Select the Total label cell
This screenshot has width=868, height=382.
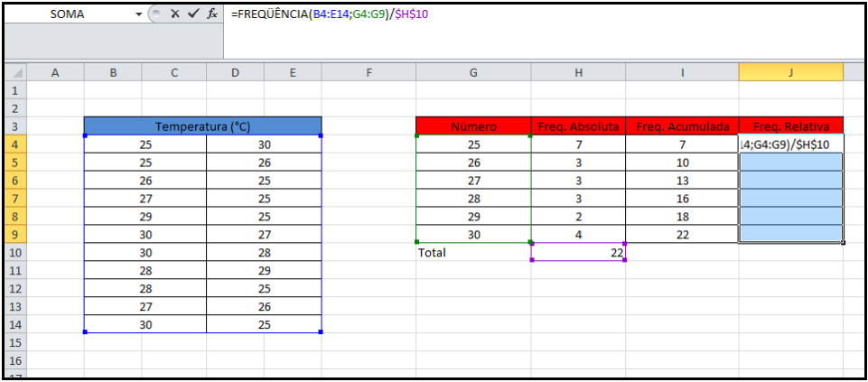click(473, 253)
